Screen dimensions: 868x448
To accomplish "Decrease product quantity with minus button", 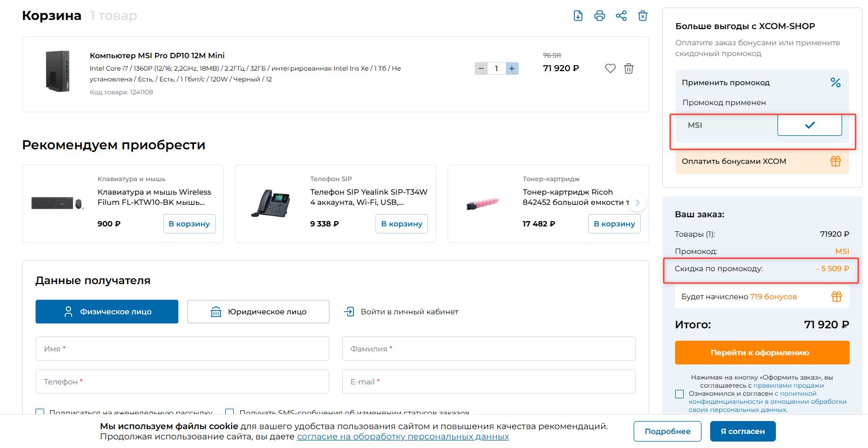I will [x=481, y=68].
